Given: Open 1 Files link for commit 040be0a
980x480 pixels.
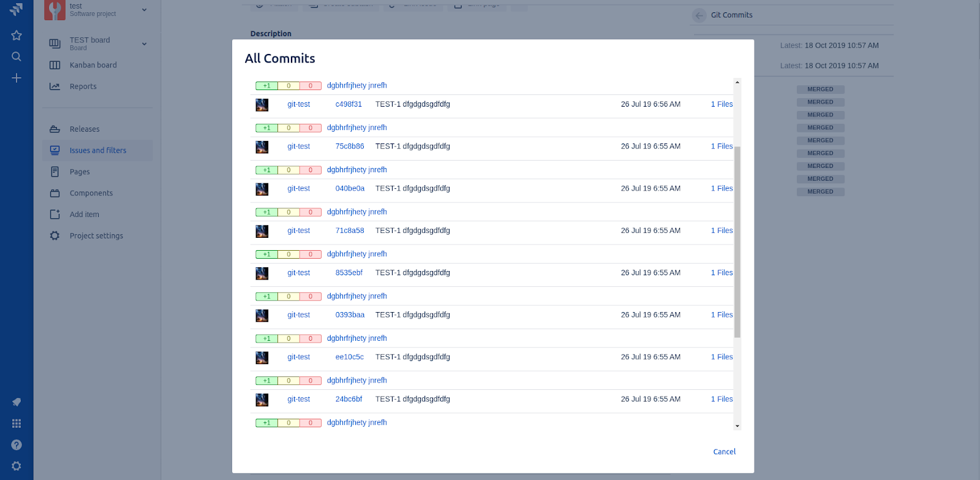Looking at the screenshot, I should click(x=722, y=189).
